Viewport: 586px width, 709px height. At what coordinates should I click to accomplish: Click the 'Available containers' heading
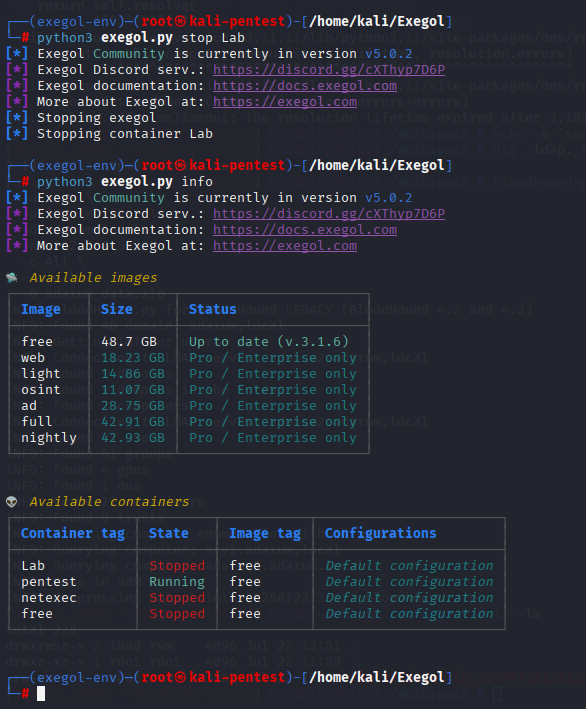pos(109,501)
